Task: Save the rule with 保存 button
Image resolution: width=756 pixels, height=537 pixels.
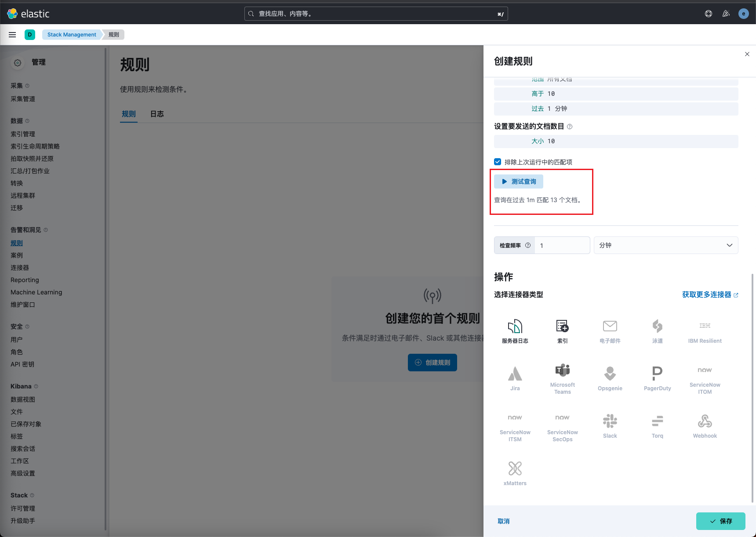Action: coord(721,521)
